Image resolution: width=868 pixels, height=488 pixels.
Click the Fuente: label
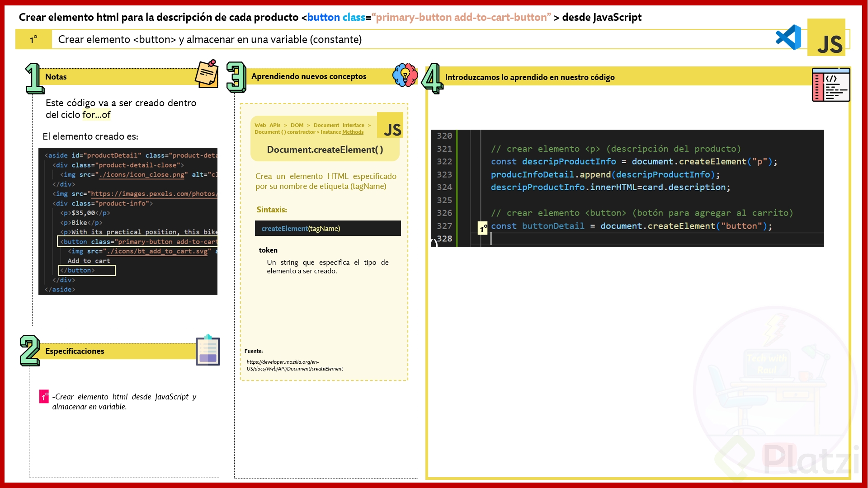tap(254, 351)
